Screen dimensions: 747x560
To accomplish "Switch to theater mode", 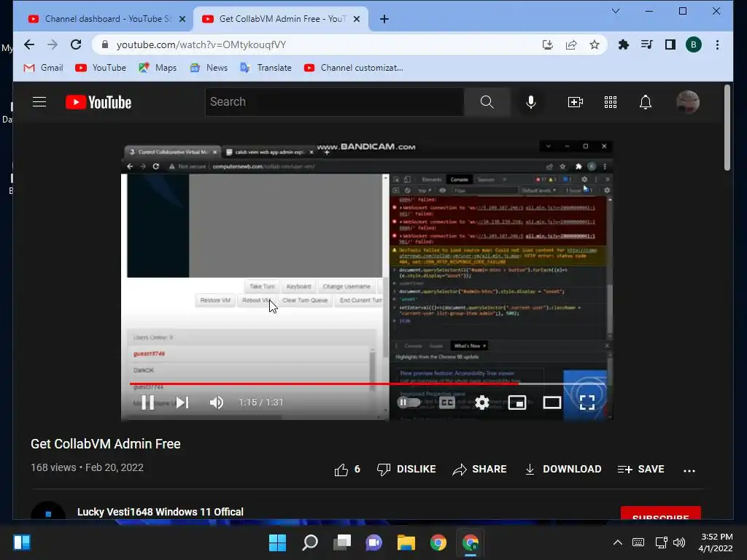I will pos(552,402).
